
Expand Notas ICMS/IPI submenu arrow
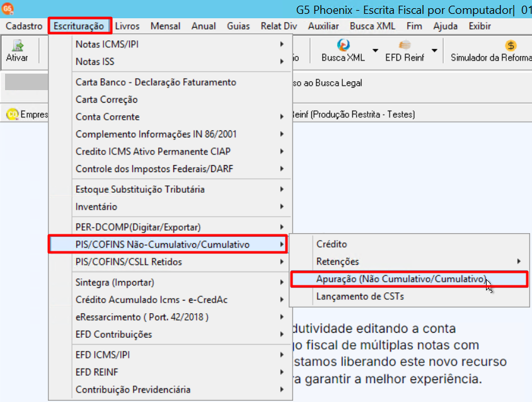(282, 44)
